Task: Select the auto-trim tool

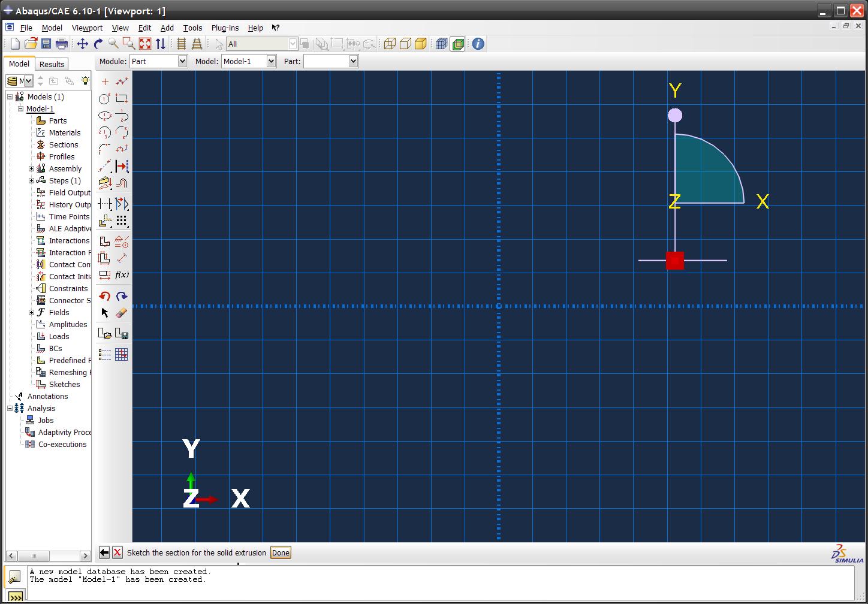Action: pos(105,204)
